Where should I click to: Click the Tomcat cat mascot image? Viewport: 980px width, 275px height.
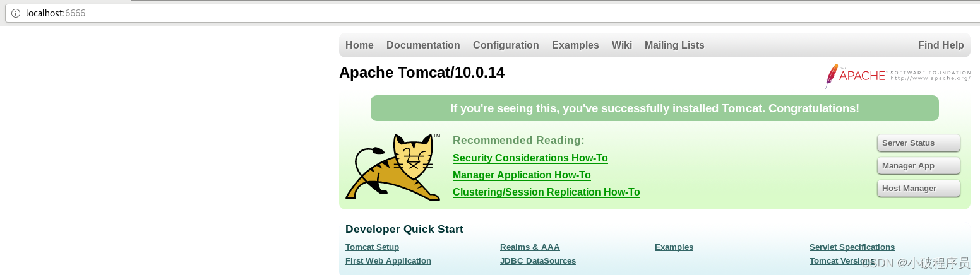(393, 167)
